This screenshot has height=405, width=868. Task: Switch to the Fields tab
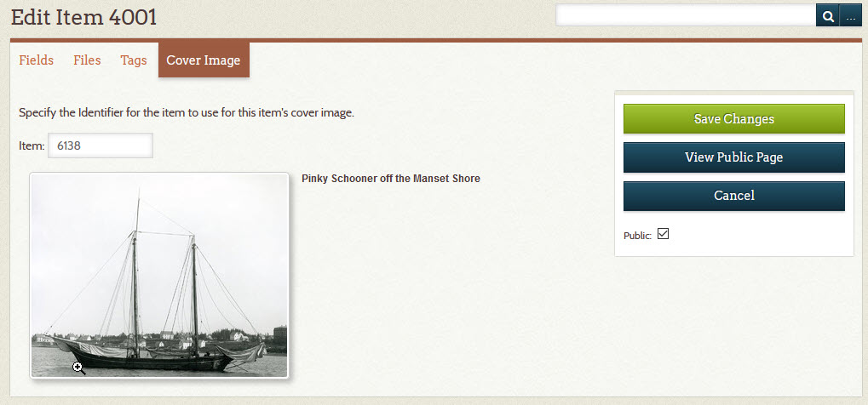point(37,60)
